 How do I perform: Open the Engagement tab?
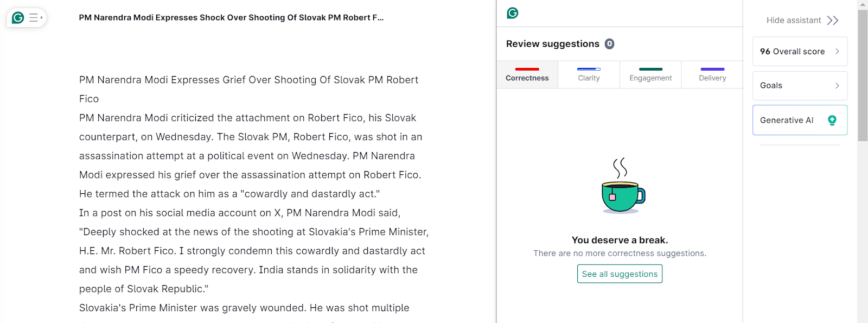pyautogui.click(x=650, y=75)
